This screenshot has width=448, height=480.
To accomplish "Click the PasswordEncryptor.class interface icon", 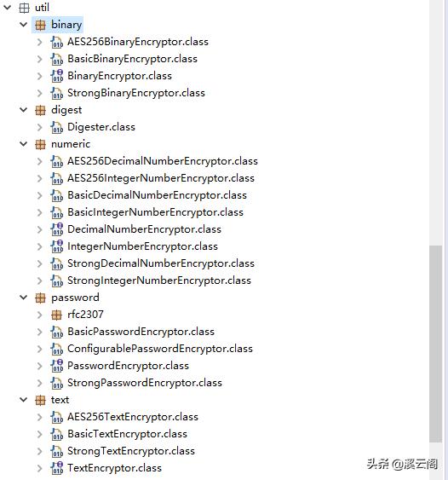I will point(57,366).
